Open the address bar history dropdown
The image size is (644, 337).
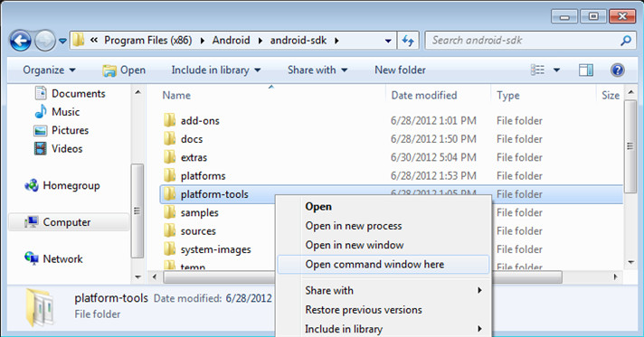click(x=388, y=41)
